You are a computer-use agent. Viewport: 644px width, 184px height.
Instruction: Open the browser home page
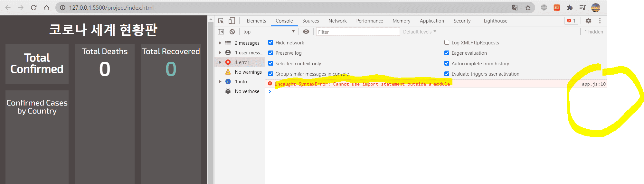(47, 8)
